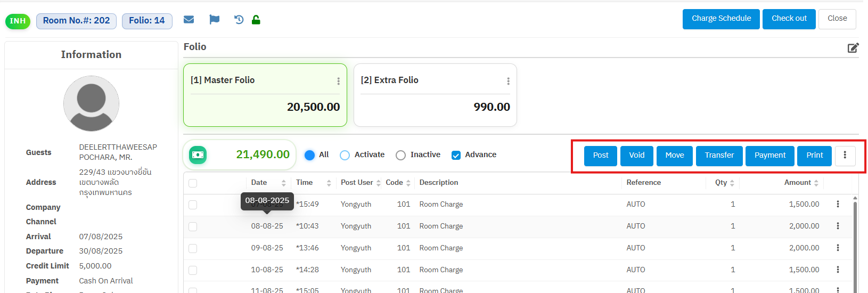Viewport: 868px width, 293px height.
Task: Click the Check out button
Action: (x=789, y=19)
